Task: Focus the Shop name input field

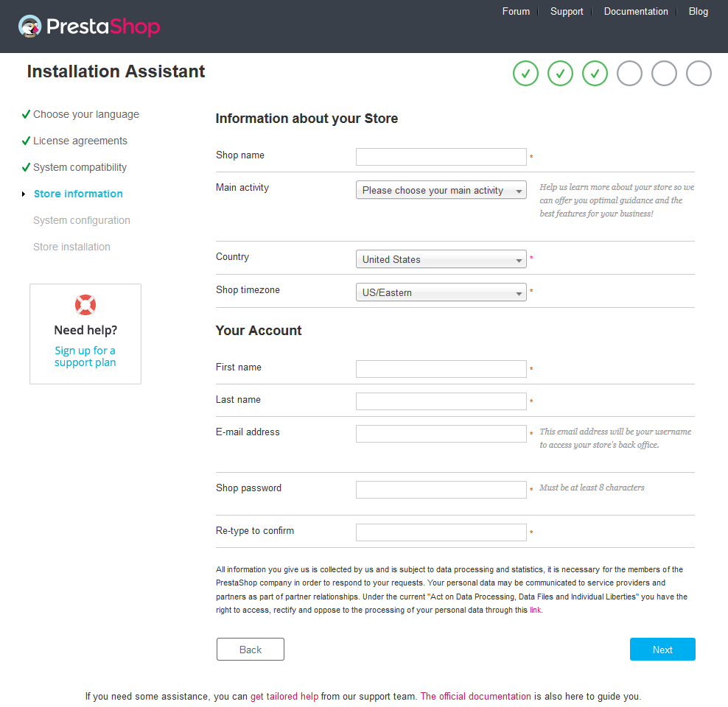Action: click(441, 157)
